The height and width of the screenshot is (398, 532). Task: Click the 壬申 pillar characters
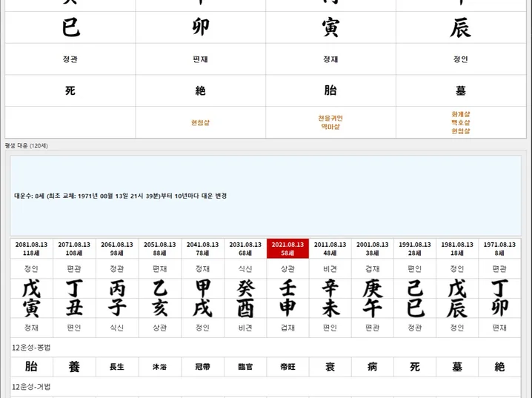pos(287,297)
